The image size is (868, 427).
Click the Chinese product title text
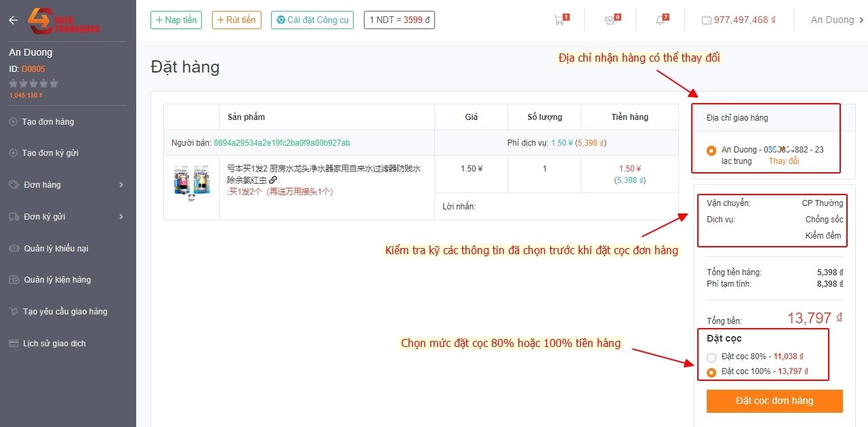[324, 174]
